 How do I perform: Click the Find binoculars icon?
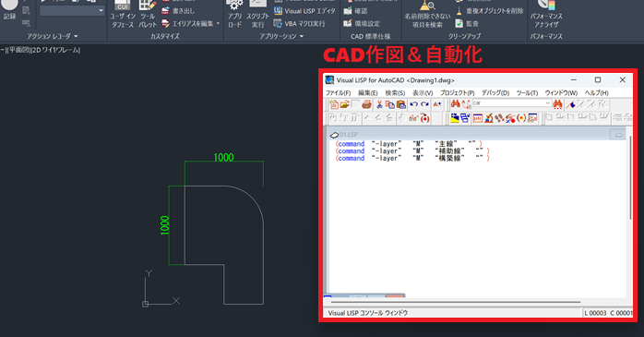click(455, 104)
